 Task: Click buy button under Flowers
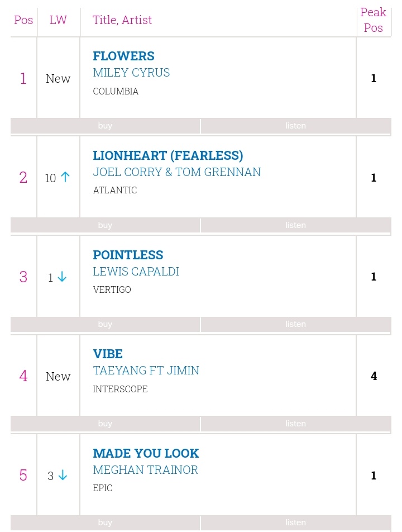coord(105,126)
